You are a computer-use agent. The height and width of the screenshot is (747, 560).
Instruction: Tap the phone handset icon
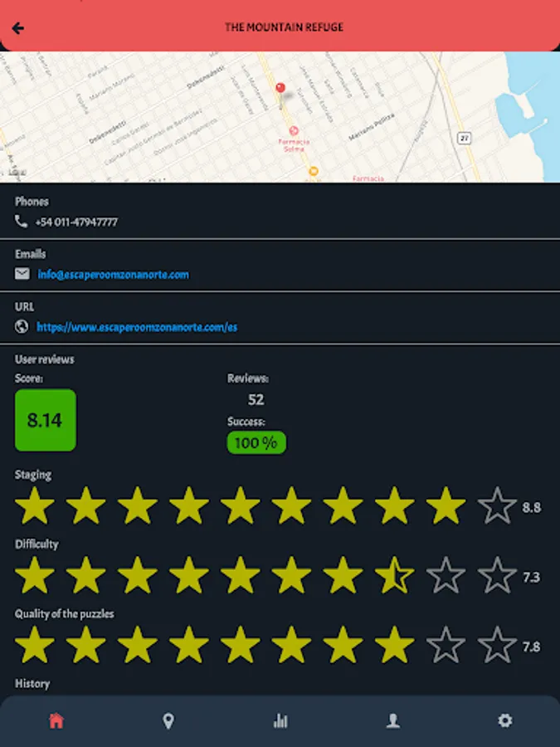pos(21,221)
